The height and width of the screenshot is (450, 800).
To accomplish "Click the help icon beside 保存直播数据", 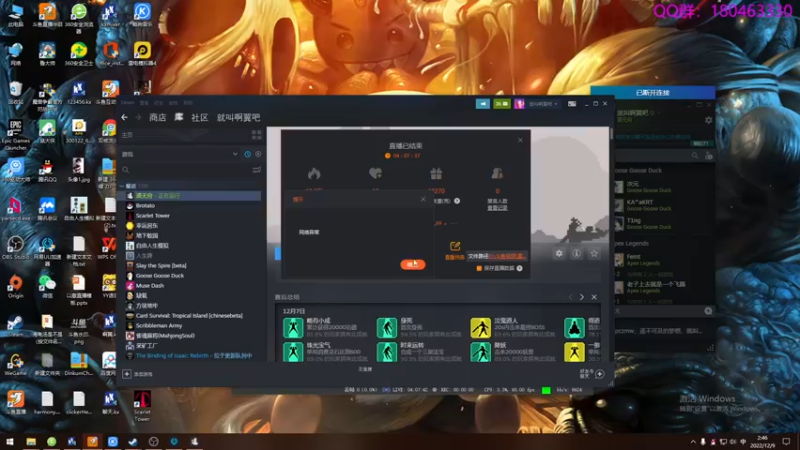I will [x=519, y=268].
